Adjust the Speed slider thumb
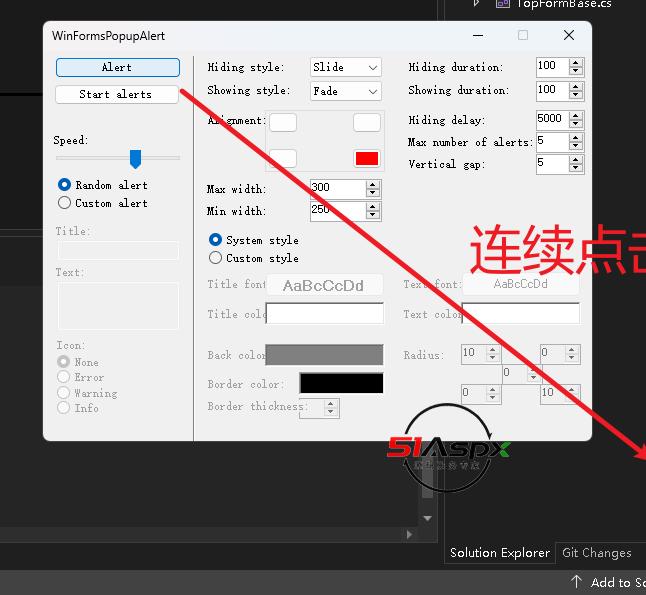Viewport: 646px width, 595px height. (135, 159)
